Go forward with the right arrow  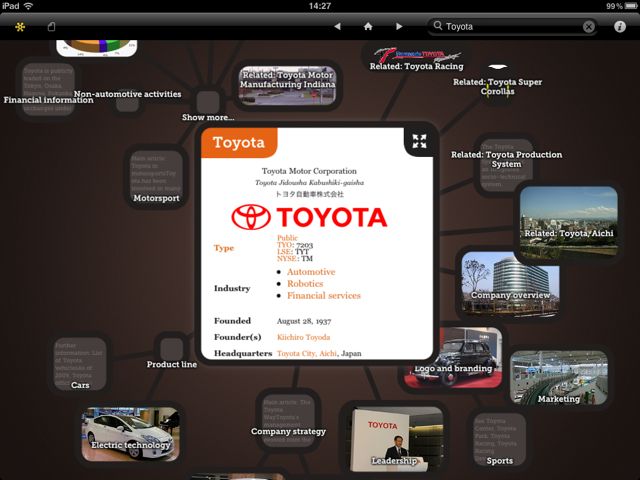(x=399, y=27)
